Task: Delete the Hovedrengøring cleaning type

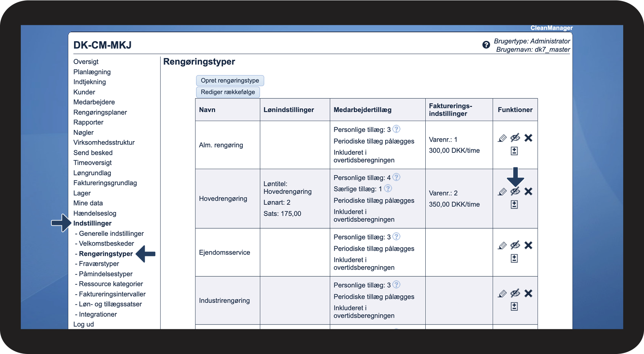Action: point(528,191)
